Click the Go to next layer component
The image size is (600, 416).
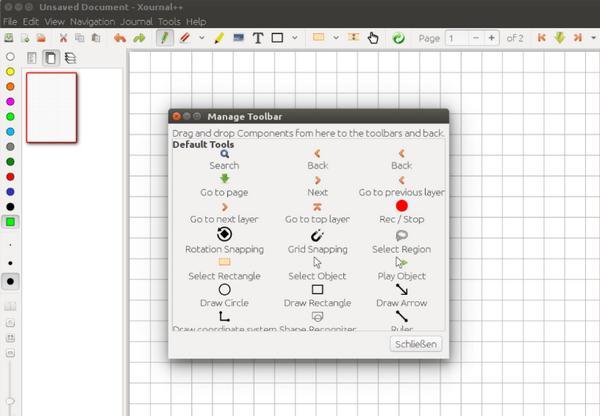(x=224, y=213)
